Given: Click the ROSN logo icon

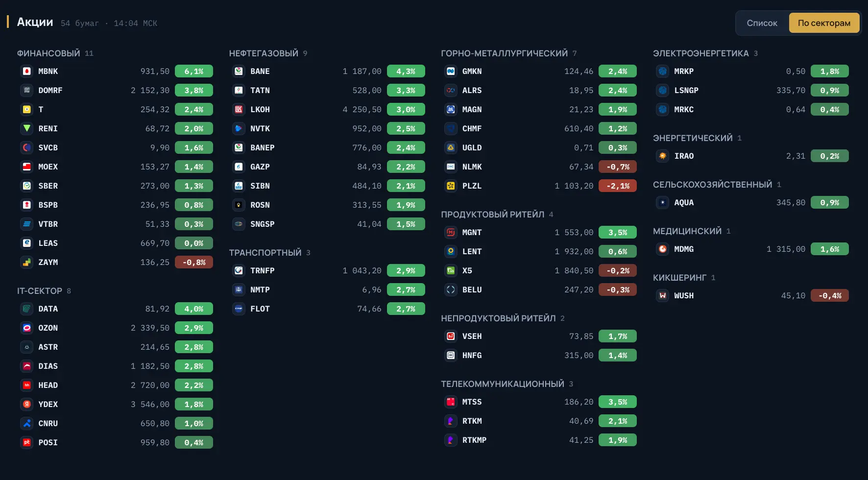Looking at the screenshot, I should click(239, 205).
